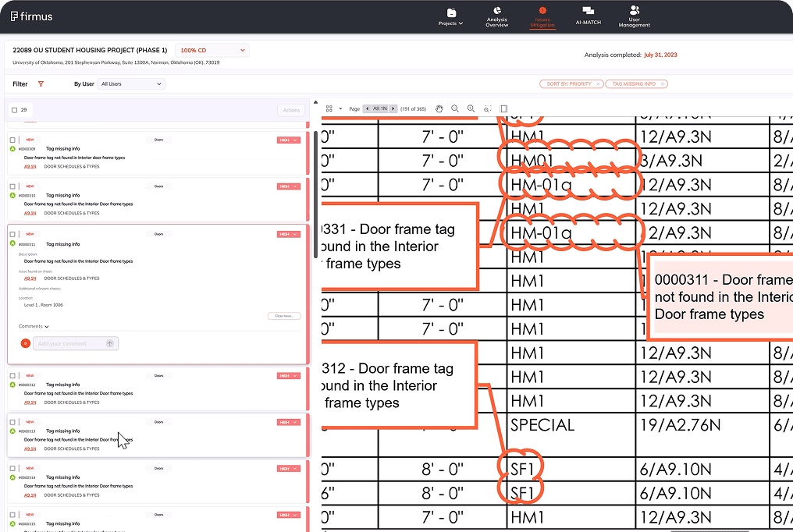Image resolution: width=793 pixels, height=532 pixels.
Task: Click the Close Issue button
Action: [x=283, y=316]
